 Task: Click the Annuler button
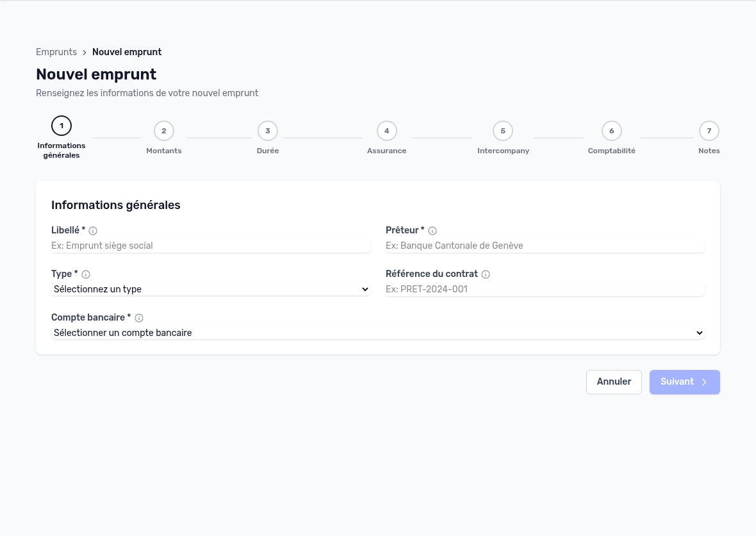pyautogui.click(x=614, y=382)
